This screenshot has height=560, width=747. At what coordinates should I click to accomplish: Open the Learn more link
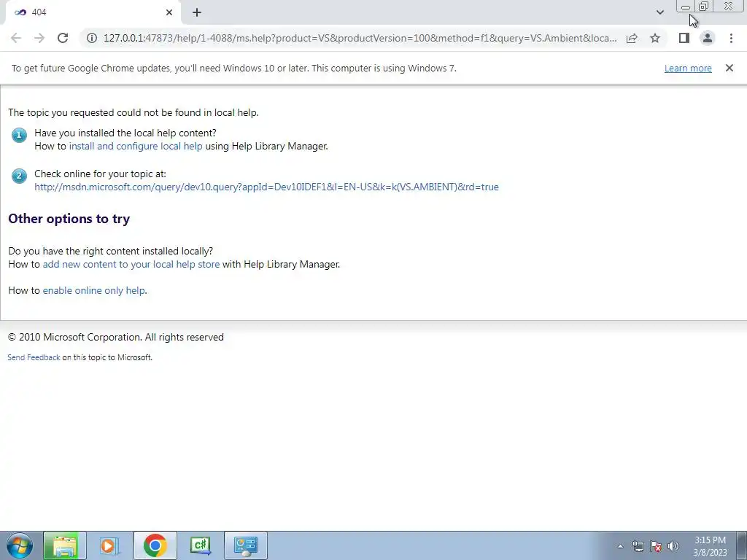point(688,68)
